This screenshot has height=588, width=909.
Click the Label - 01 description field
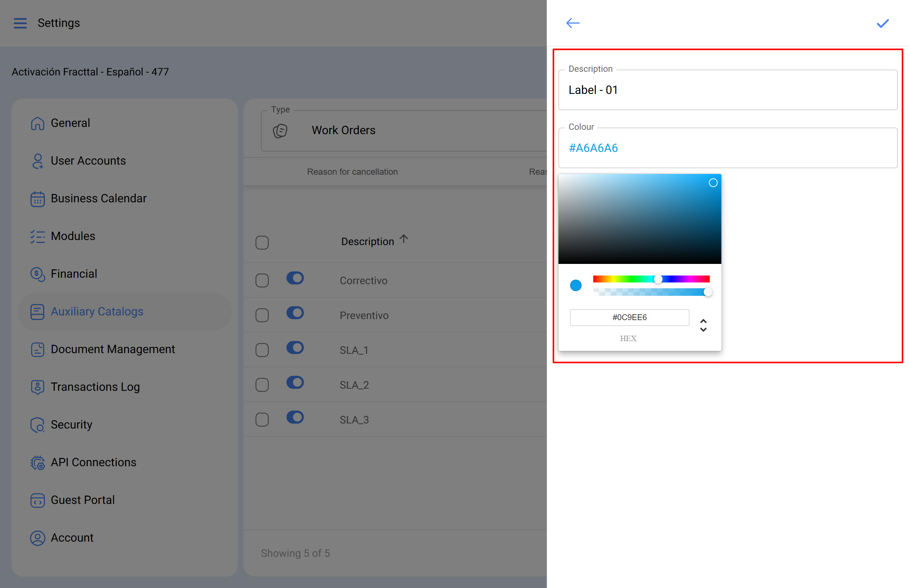click(x=727, y=90)
